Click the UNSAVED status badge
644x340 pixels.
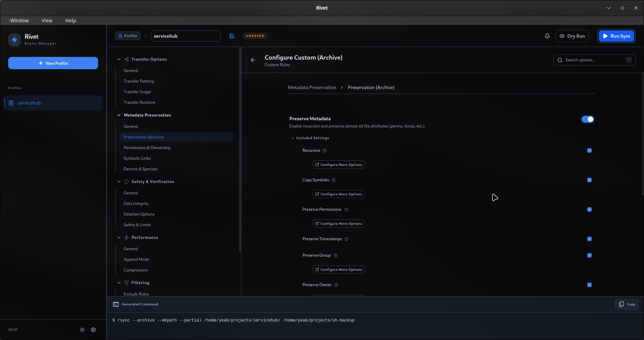point(255,36)
